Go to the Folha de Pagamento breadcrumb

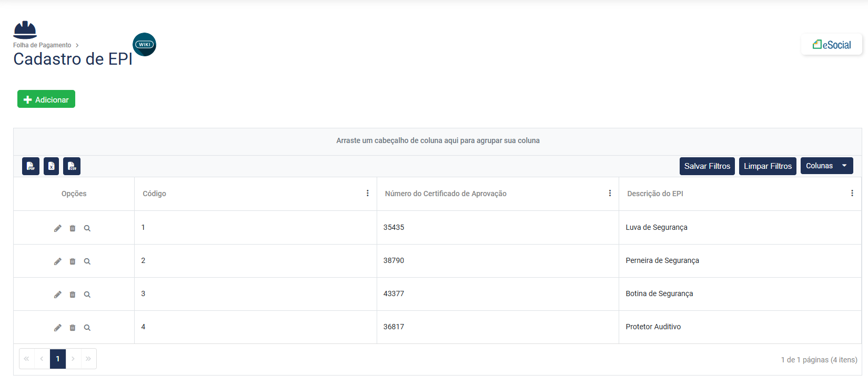pyautogui.click(x=42, y=45)
